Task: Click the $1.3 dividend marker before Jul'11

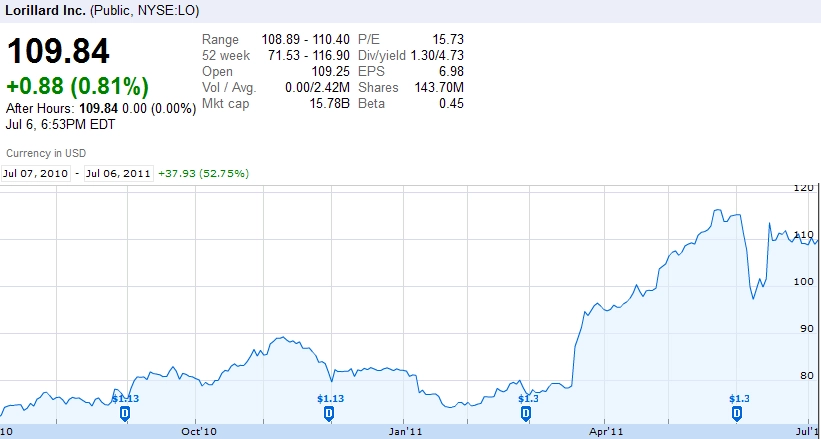Action: (737, 414)
